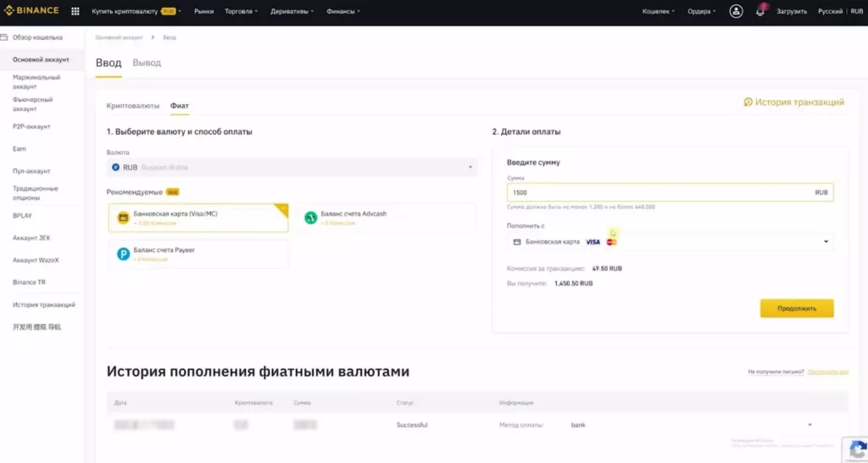Open Аккаунт JEX in sidebar

(x=31, y=238)
